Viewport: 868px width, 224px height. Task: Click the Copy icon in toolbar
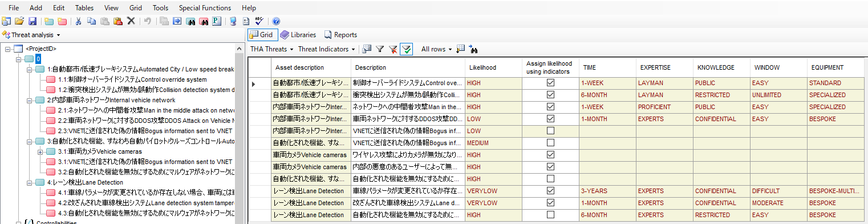click(x=92, y=21)
